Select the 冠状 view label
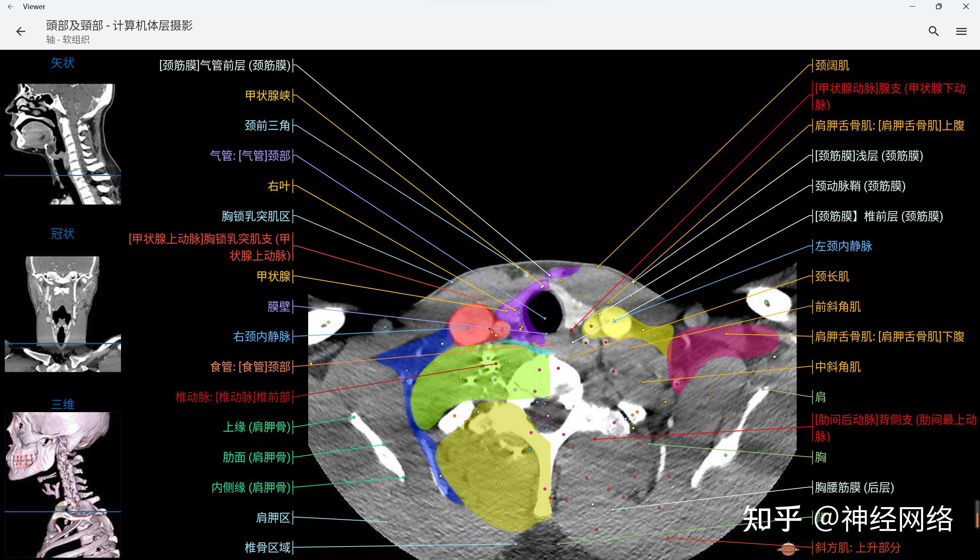 click(63, 234)
